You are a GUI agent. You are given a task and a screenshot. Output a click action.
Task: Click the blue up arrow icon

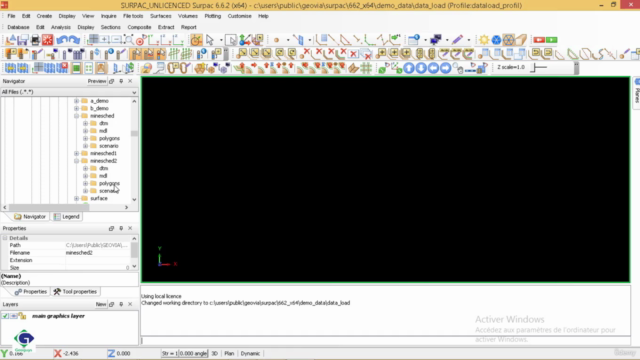pyautogui.click(x=409, y=68)
